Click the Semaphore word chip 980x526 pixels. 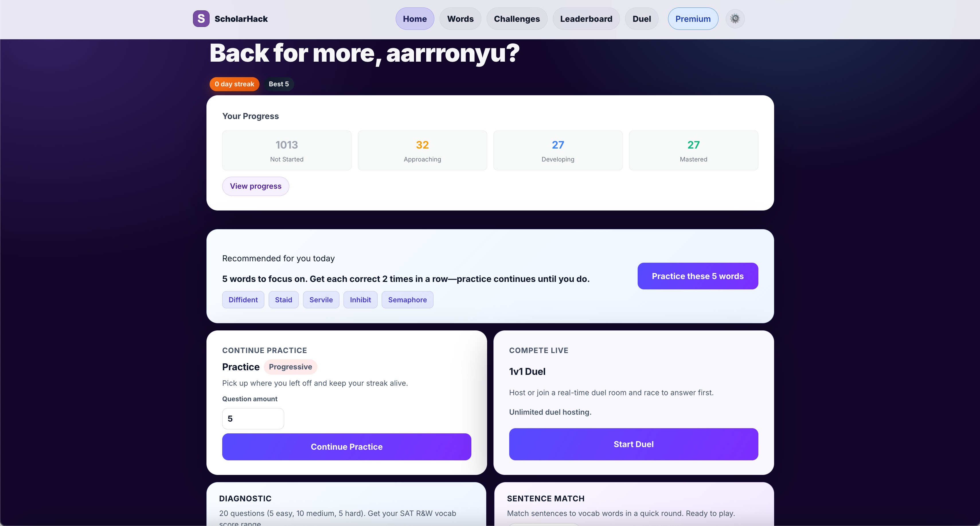[407, 300]
